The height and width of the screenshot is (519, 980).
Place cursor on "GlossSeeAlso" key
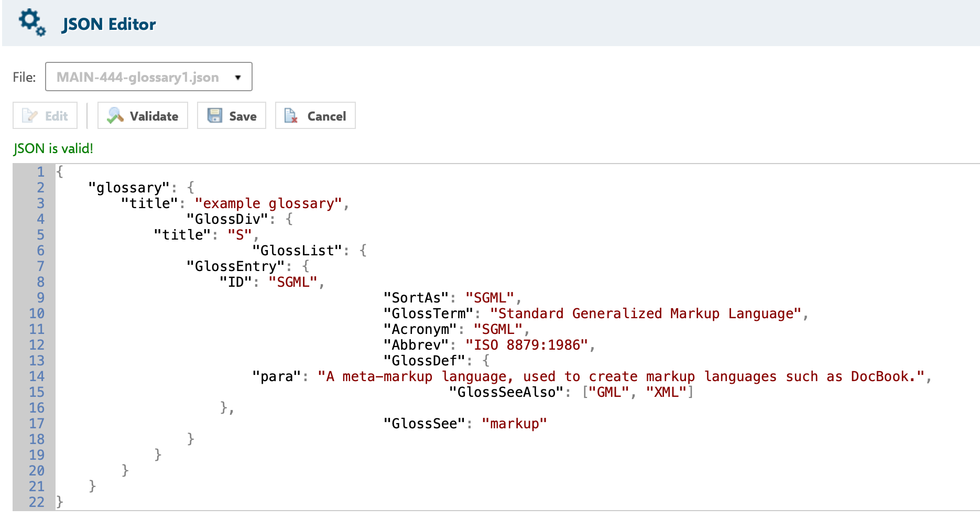506,392
